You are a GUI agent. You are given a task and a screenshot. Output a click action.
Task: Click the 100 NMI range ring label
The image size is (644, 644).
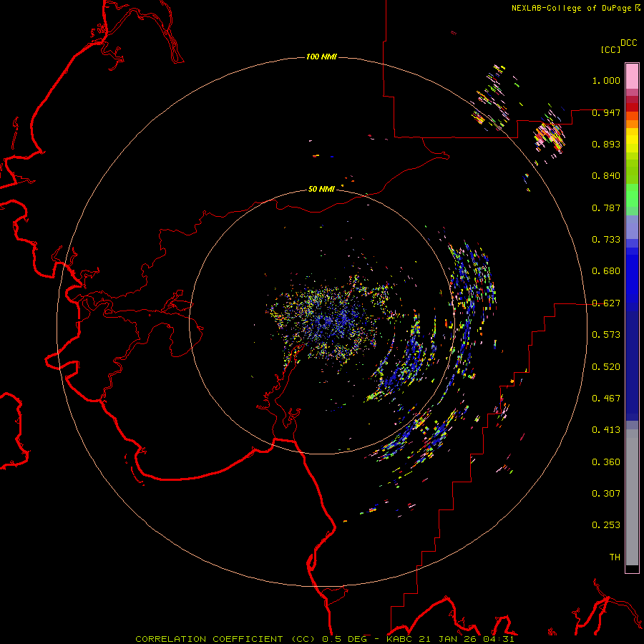click(x=321, y=57)
